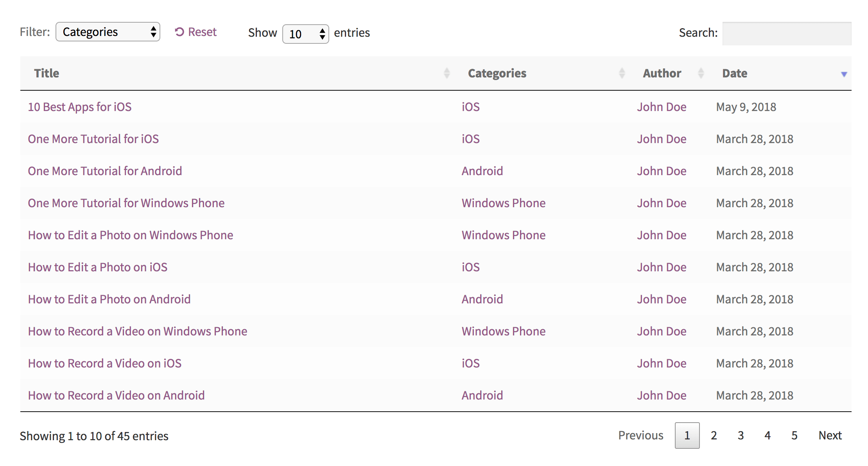This screenshot has width=868, height=466.
Task: Change the Show entries count dropdown
Action: [305, 34]
